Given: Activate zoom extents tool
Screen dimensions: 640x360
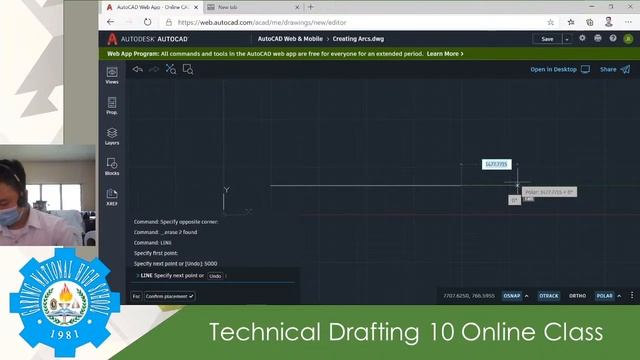Looking at the screenshot, I should [171, 69].
